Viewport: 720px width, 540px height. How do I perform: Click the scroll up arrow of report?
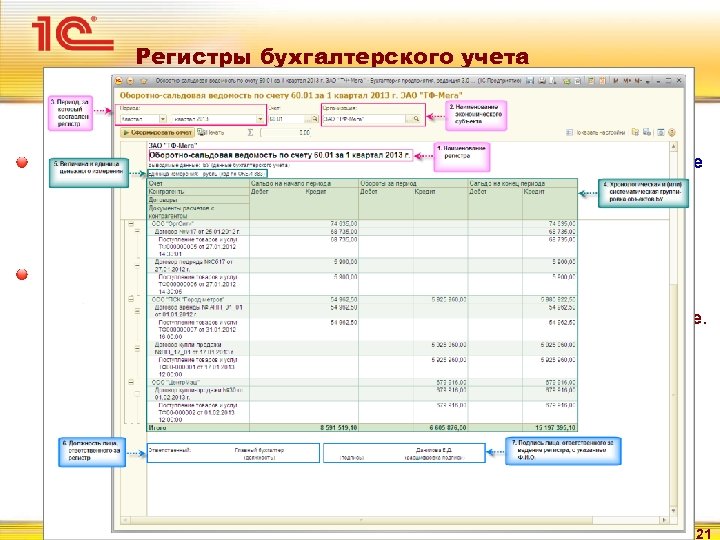tap(673, 146)
